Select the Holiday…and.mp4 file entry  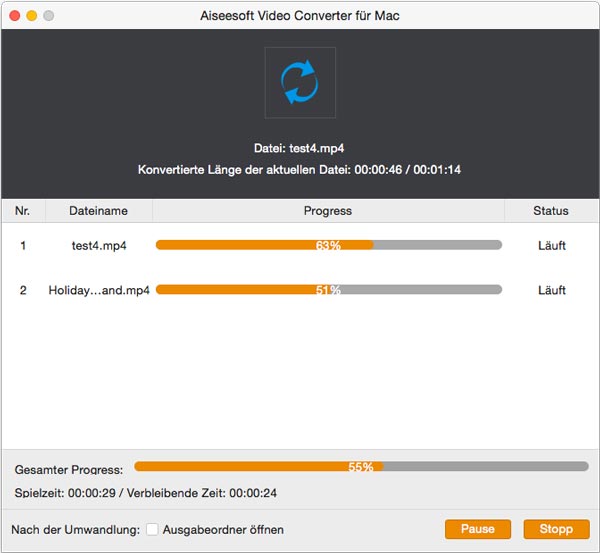tap(99, 290)
